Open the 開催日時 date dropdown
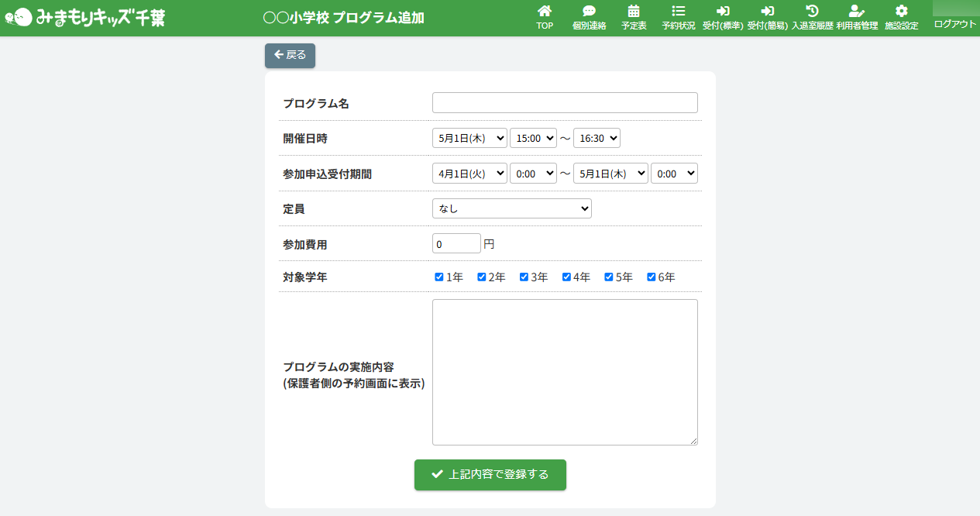 pyautogui.click(x=469, y=138)
